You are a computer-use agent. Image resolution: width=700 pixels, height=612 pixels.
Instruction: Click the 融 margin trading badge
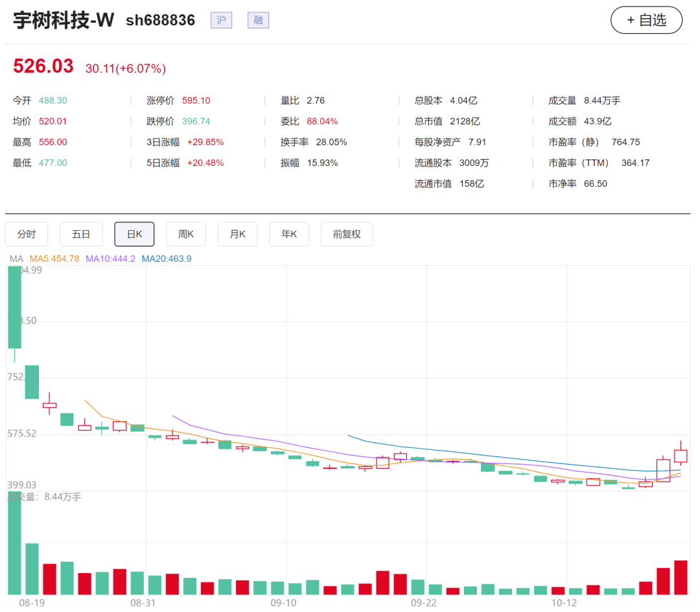258,20
